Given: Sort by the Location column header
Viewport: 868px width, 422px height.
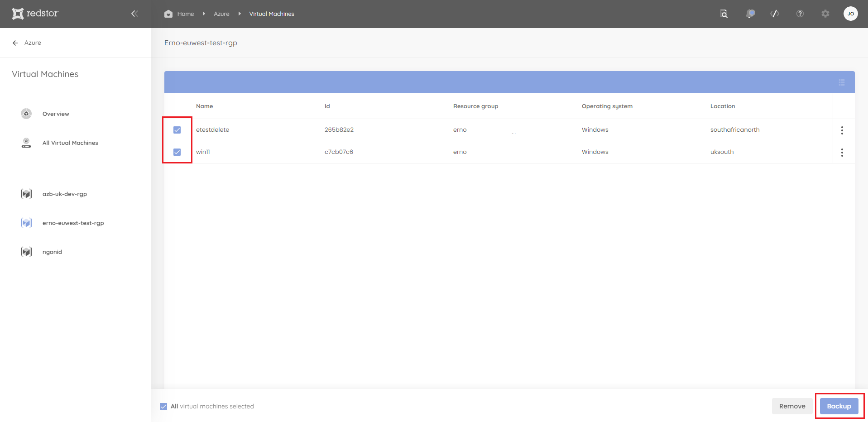Looking at the screenshot, I should [x=723, y=106].
